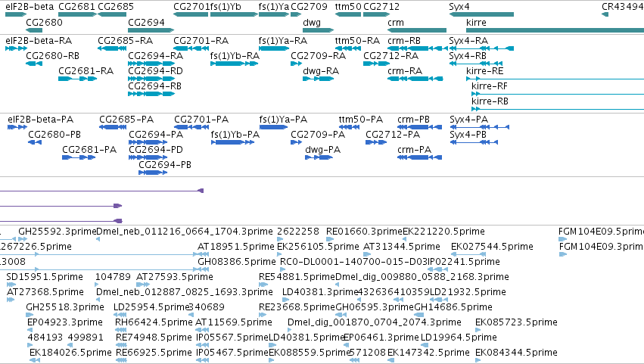Screen dimensions: 644x364
Task: Select transcript CG2694-RB
Action: point(155,87)
